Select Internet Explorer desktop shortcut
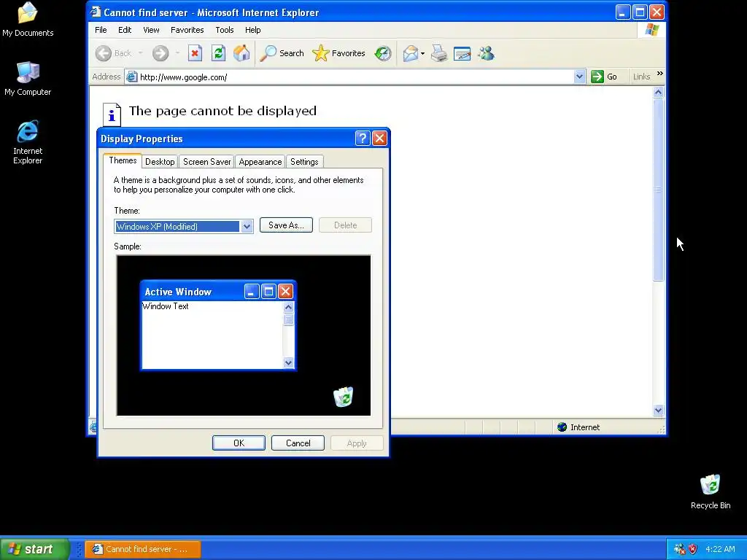 [x=28, y=142]
